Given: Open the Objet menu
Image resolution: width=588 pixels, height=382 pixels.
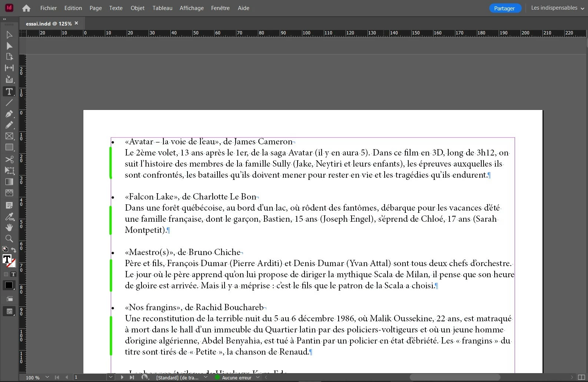Looking at the screenshot, I should [137, 8].
